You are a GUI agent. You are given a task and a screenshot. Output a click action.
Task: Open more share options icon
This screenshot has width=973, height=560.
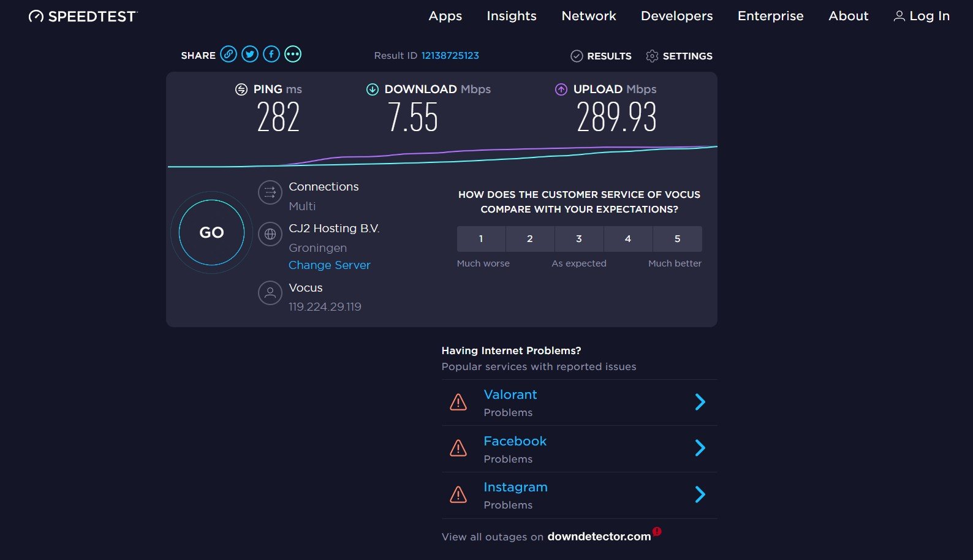pos(293,55)
